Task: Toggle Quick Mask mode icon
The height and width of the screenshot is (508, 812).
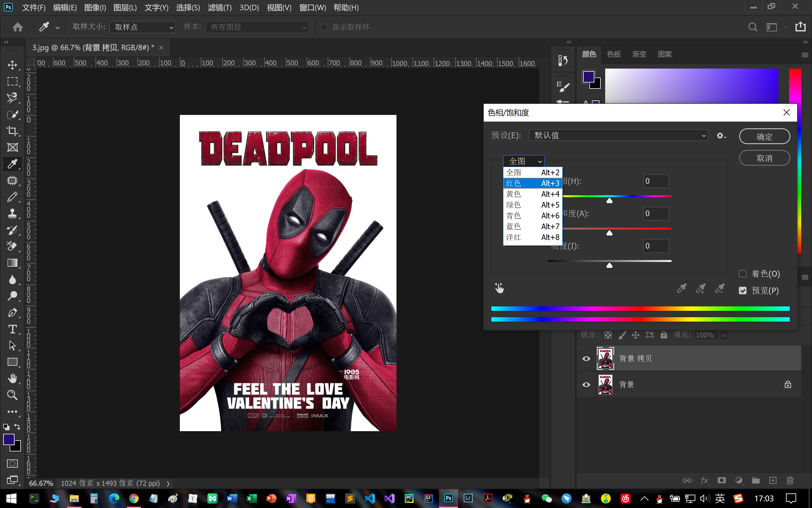Action: [12, 464]
